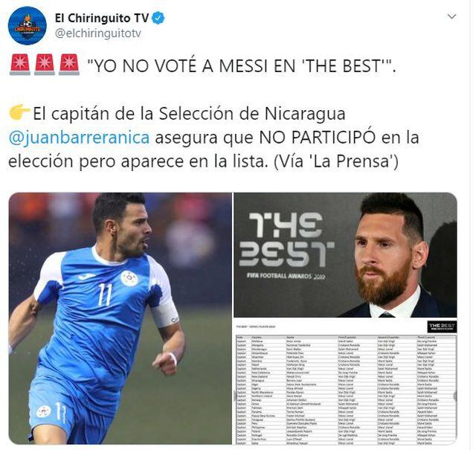Click the third red siren emoji
The width and height of the screenshot is (476, 450).
click(x=69, y=65)
